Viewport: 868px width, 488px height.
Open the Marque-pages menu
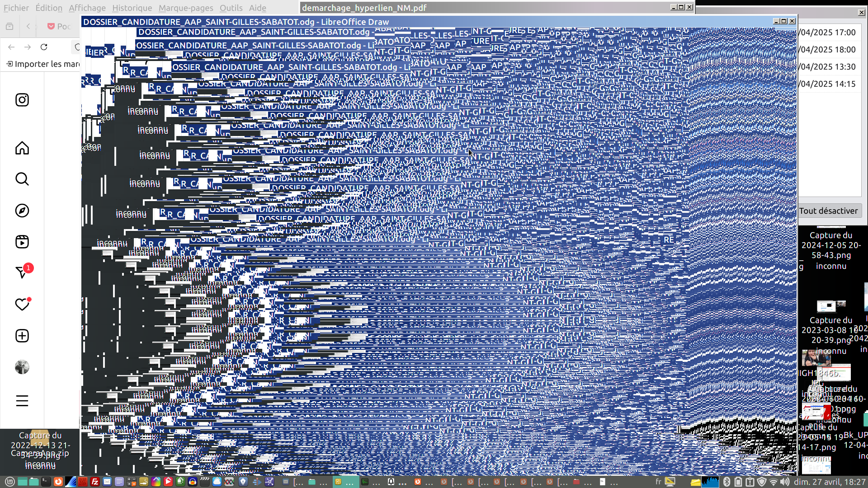pyautogui.click(x=185, y=8)
